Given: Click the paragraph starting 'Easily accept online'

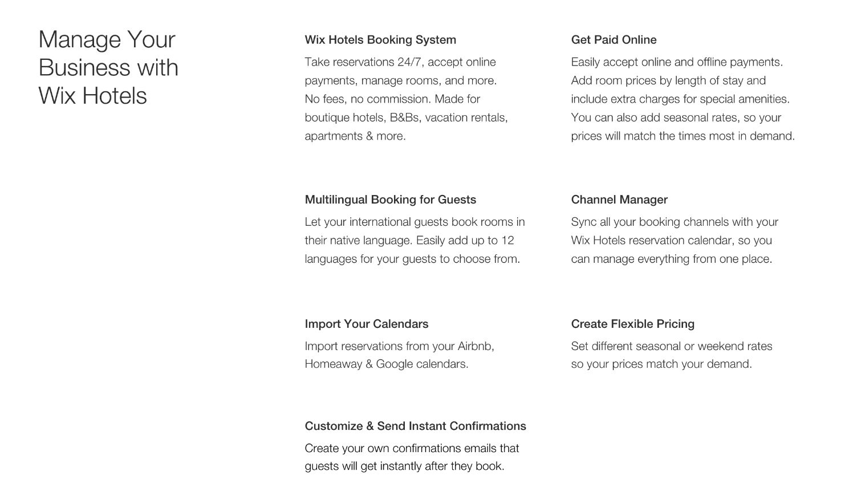Looking at the screenshot, I should (x=682, y=99).
